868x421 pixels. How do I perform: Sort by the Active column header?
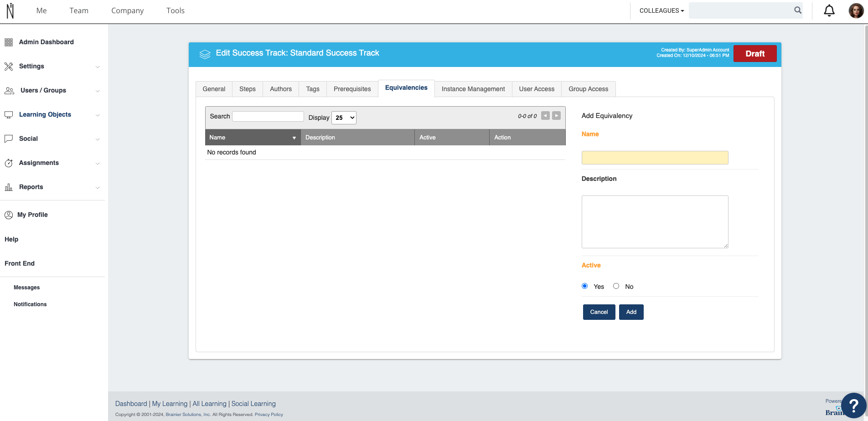point(452,137)
